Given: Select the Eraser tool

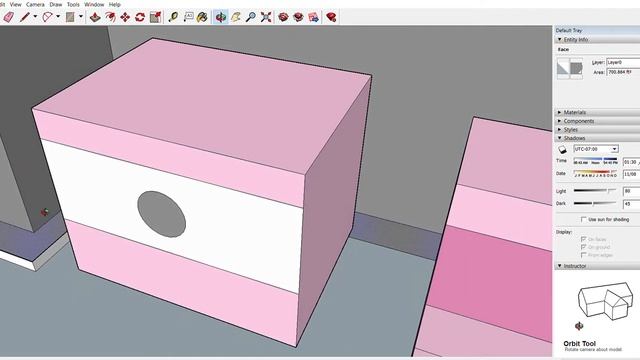Looking at the screenshot, I should [8, 17].
